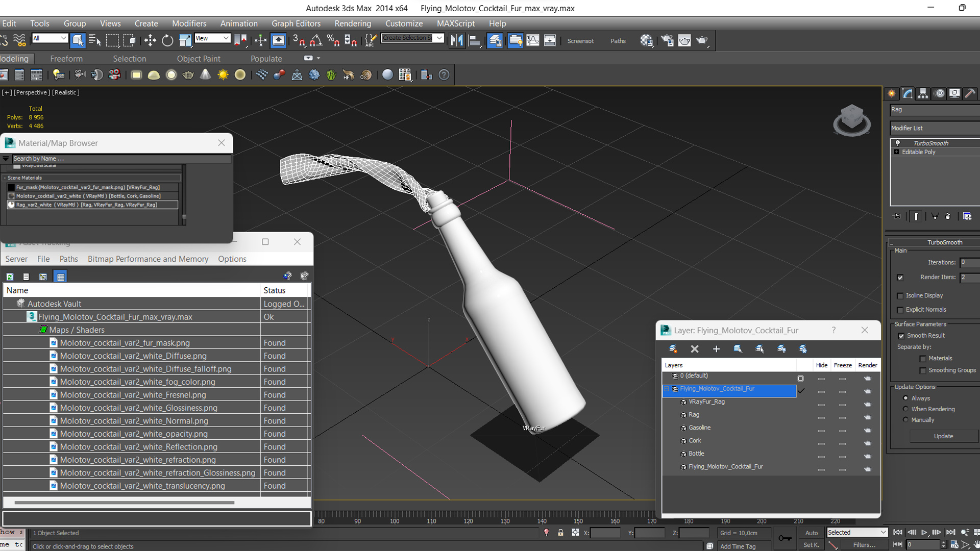The width and height of the screenshot is (980, 551).
Task: Click the Auto key button
Action: pyautogui.click(x=812, y=533)
